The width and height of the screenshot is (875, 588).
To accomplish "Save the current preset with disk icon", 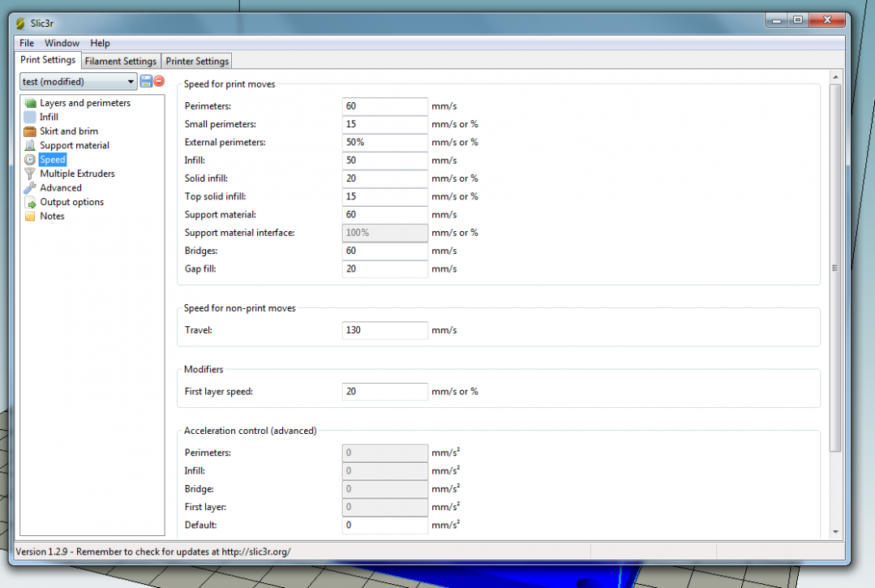I will click(x=146, y=81).
